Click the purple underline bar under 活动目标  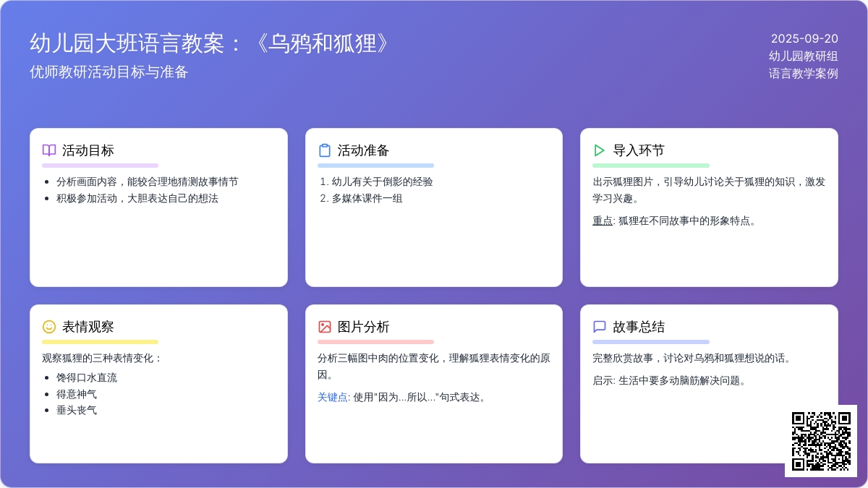coord(100,166)
